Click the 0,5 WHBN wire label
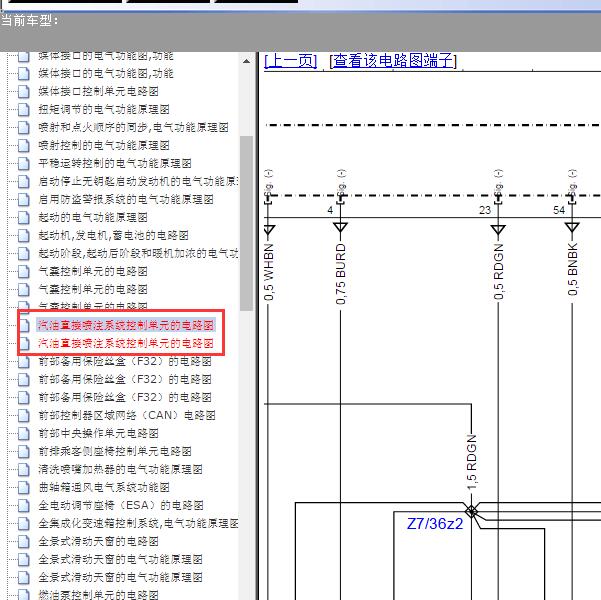Screen dimensions: 601x600 269,272
